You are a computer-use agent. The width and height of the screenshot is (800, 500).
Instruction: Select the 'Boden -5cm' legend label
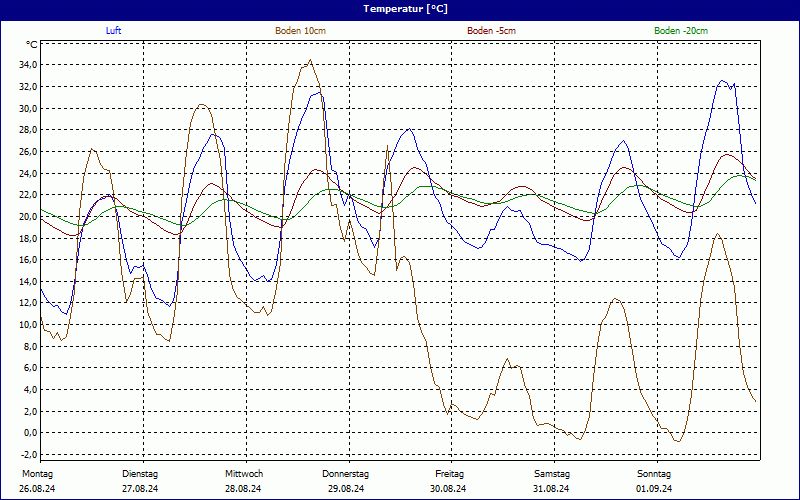tap(491, 31)
